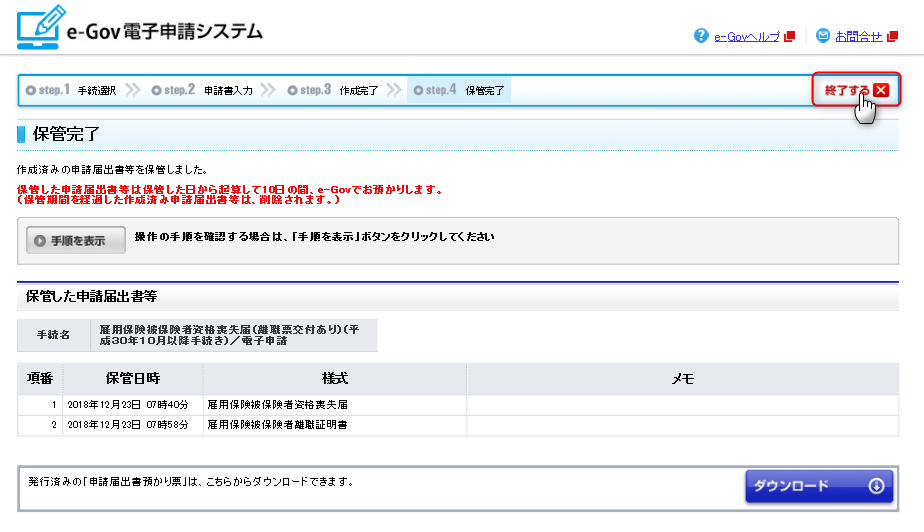Open the お問合せ link
Viewport: 924px width, 532px height.
click(x=859, y=36)
